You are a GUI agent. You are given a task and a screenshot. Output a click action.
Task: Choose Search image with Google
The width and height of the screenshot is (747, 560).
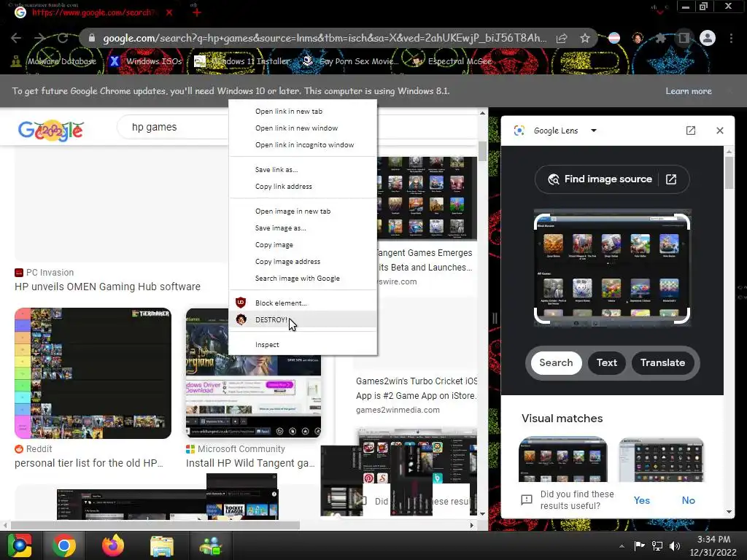click(303, 278)
